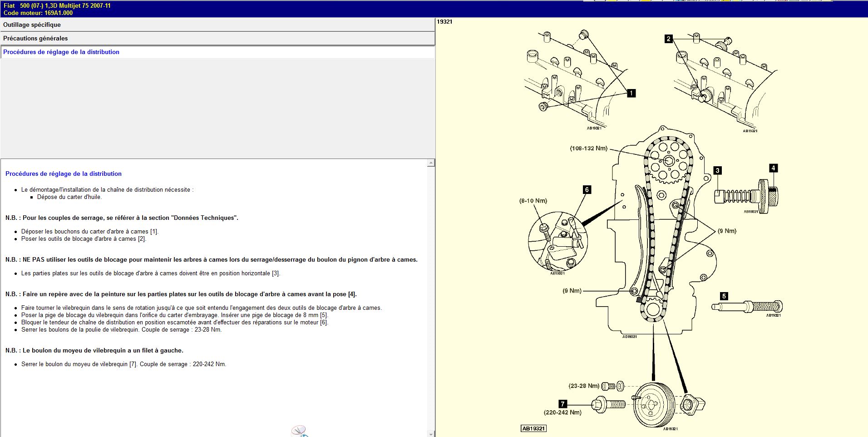The image size is (868, 437).
Task: Select Procédures de réglage de la distribution header
Action: click(x=61, y=52)
